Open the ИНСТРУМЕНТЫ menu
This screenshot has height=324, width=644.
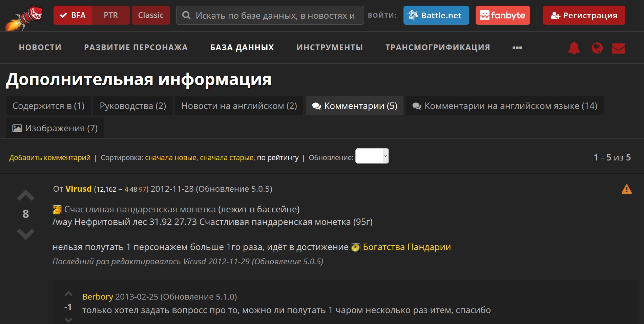click(329, 47)
